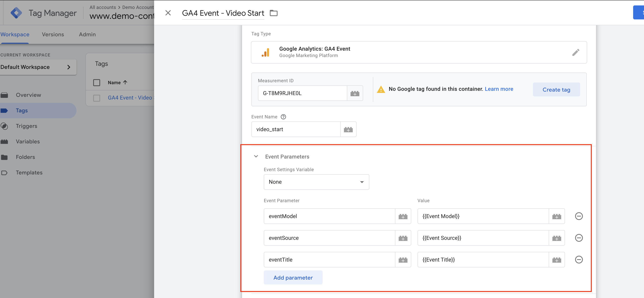644x298 pixels.
Task: Insert variable for Event Source value
Action: click(557, 238)
